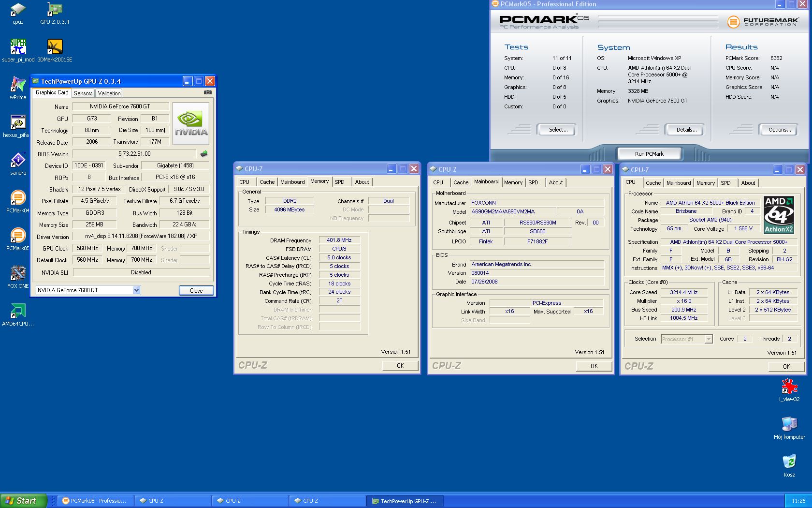Select the hexus_pifa desktop icon
The image size is (812, 508).
pyautogui.click(x=18, y=126)
